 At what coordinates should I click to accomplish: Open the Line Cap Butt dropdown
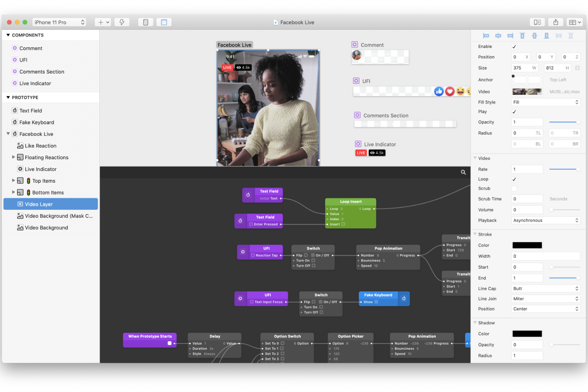point(546,289)
